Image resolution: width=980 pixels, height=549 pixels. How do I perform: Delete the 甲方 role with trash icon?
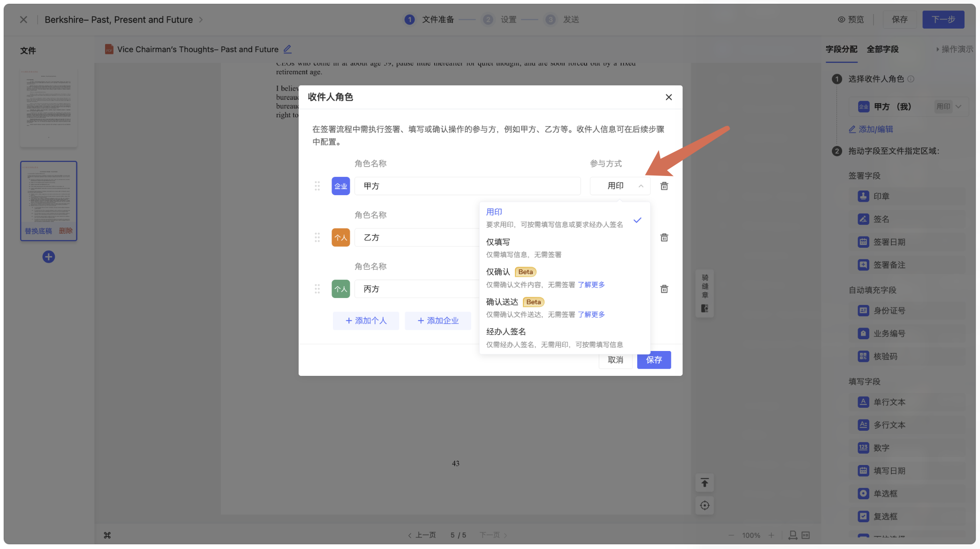click(664, 186)
